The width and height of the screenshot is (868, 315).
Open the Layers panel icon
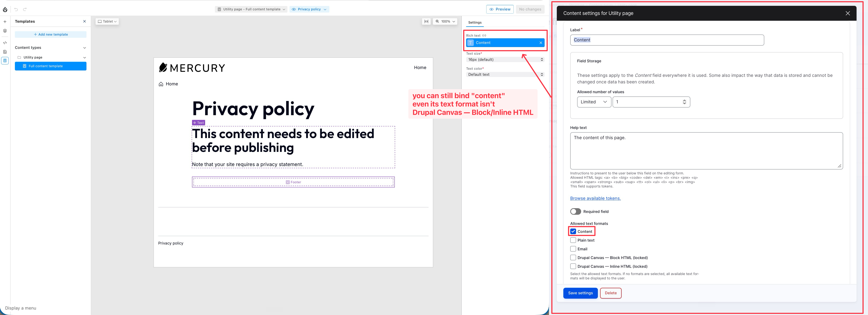[5, 31]
